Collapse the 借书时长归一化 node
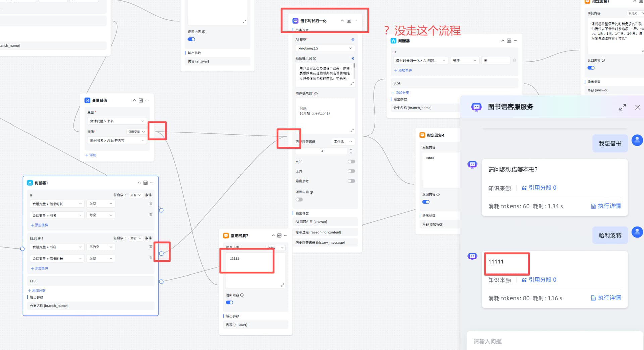This screenshot has height=350, width=644. pyautogui.click(x=342, y=21)
